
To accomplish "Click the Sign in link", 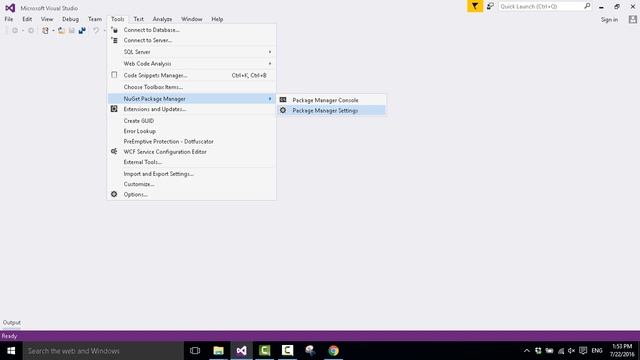I will (x=609, y=20).
